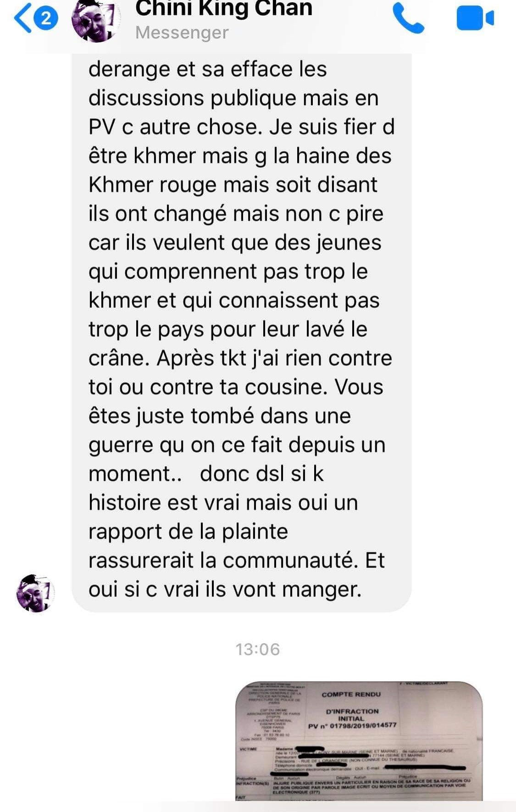Start a voice call with the phone icon
The image size is (516, 812).
point(409,17)
